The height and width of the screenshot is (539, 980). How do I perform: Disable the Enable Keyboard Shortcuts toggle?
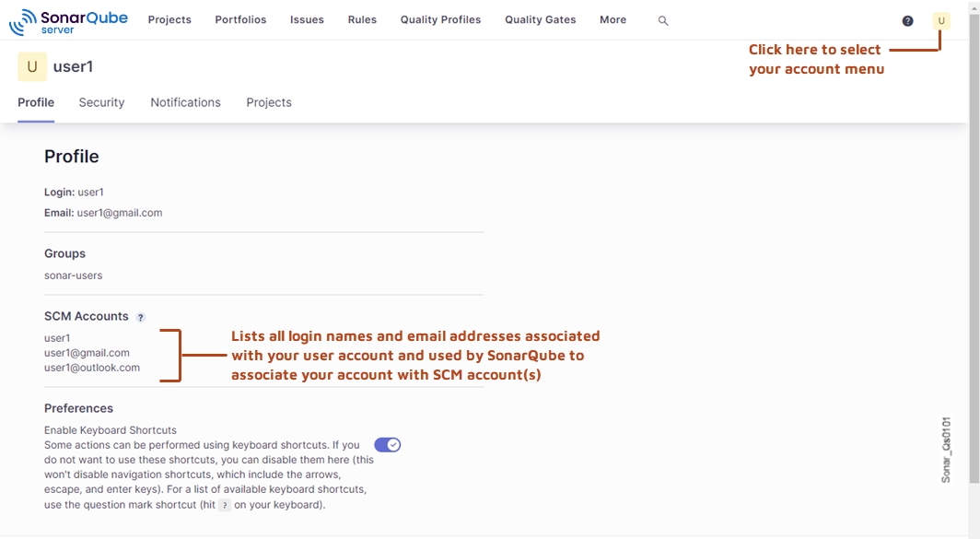387,445
